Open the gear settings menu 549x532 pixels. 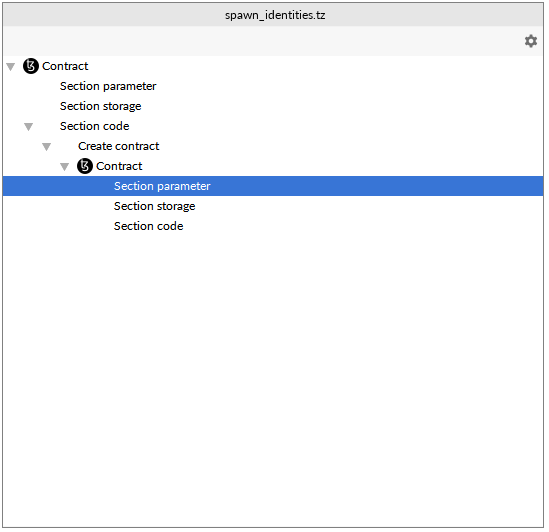point(530,41)
